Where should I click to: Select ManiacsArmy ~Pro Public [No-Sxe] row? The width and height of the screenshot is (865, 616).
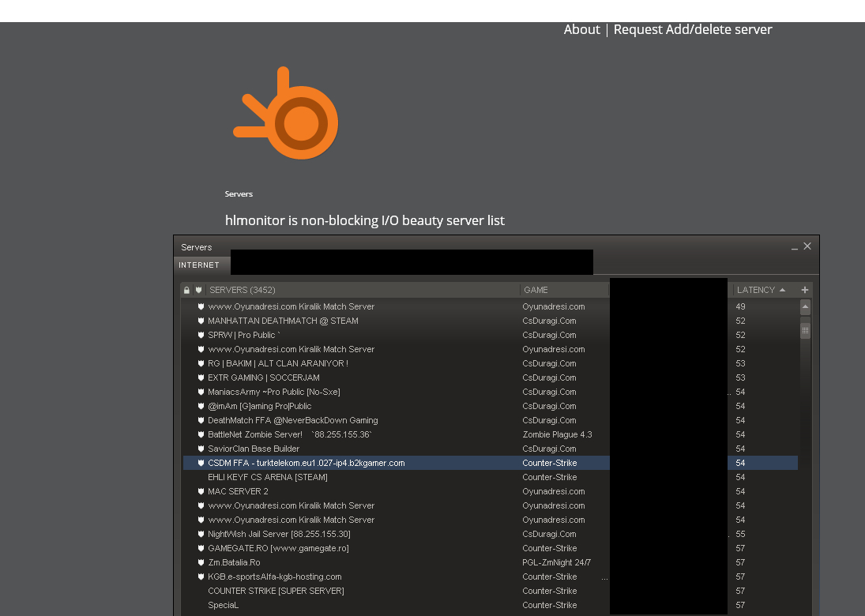[490, 392]
